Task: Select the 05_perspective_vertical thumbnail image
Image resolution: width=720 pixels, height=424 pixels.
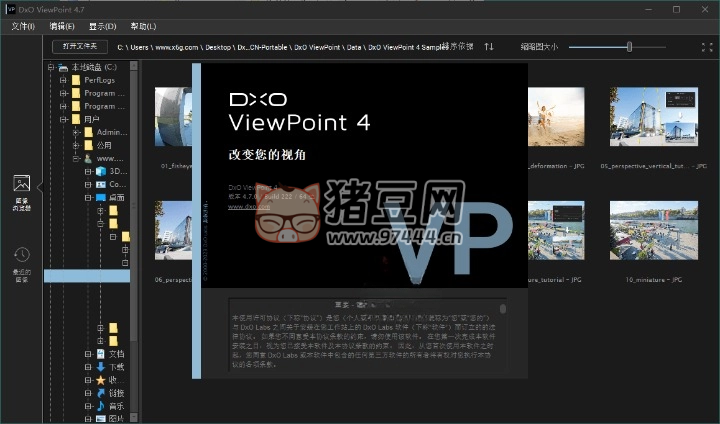Action: (654, 118)
